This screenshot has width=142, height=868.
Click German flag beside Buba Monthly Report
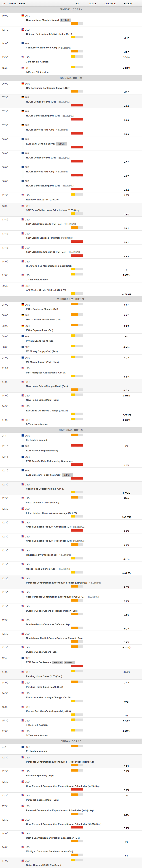[x=23, y=15]
